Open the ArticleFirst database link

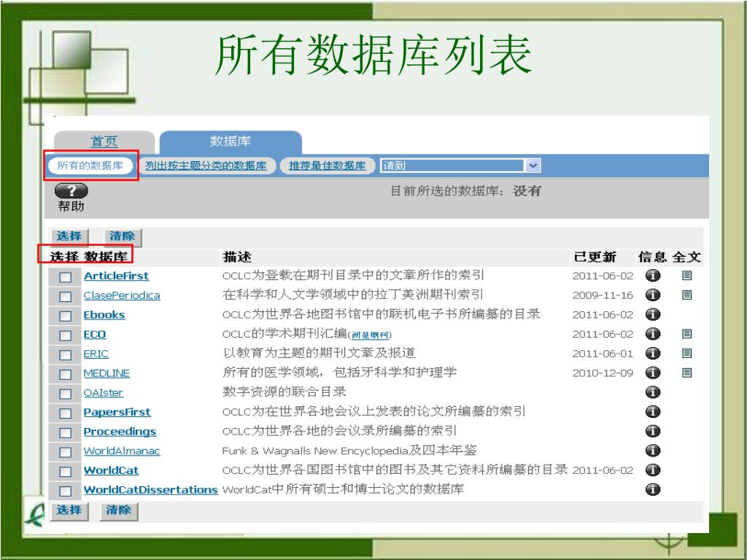click(x=116, y=276)
